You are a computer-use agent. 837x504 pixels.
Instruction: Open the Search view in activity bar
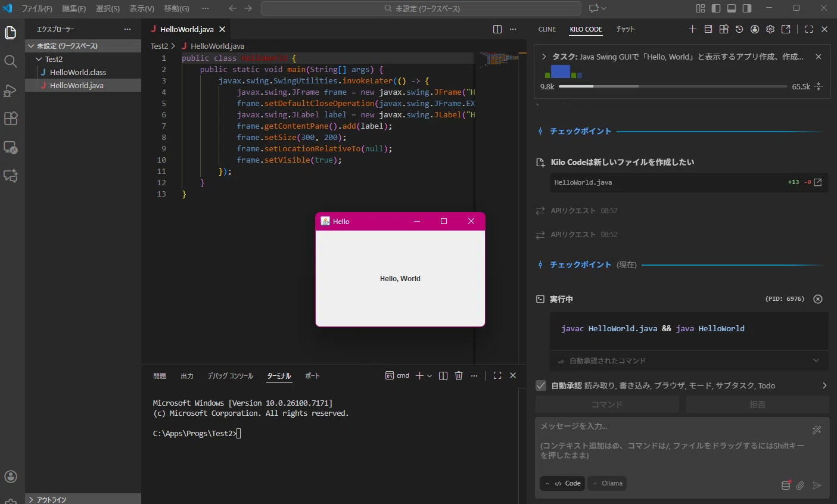pos(11,61)
